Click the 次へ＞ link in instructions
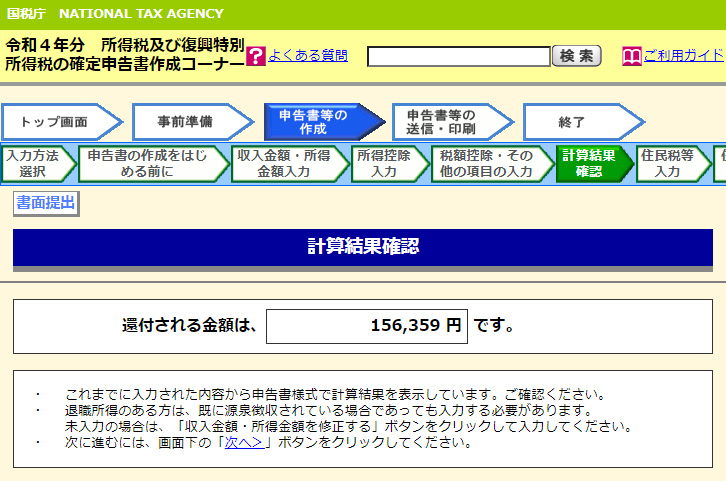 coord(244,443)
